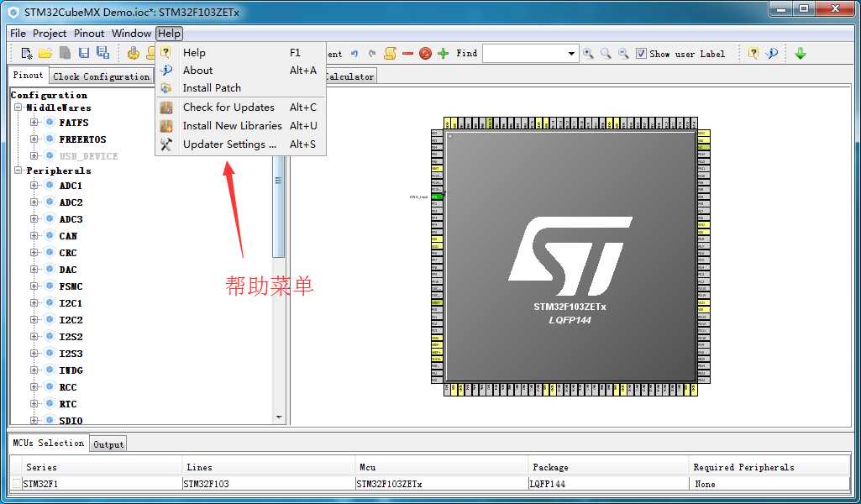Collapse the Peripherals tree node

[18, 171]
